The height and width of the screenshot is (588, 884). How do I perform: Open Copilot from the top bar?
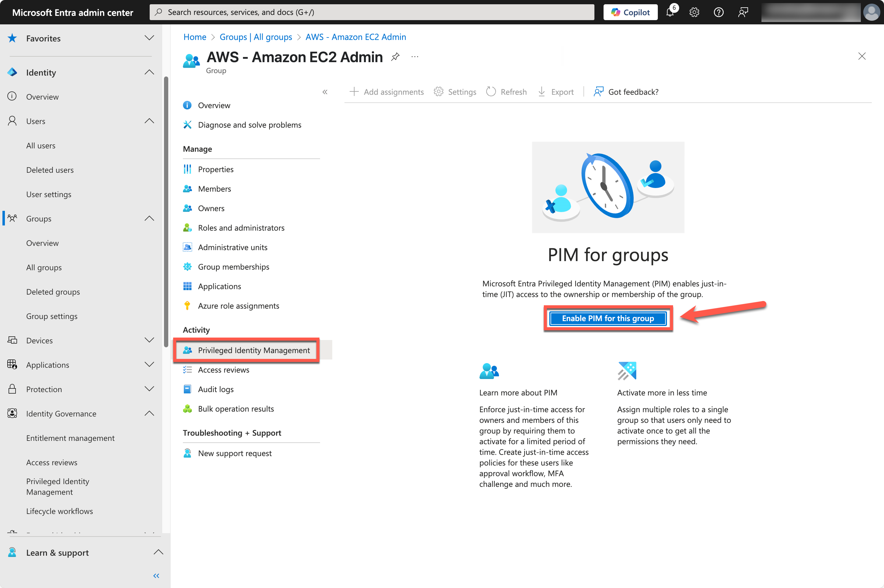tap(630, 12)
